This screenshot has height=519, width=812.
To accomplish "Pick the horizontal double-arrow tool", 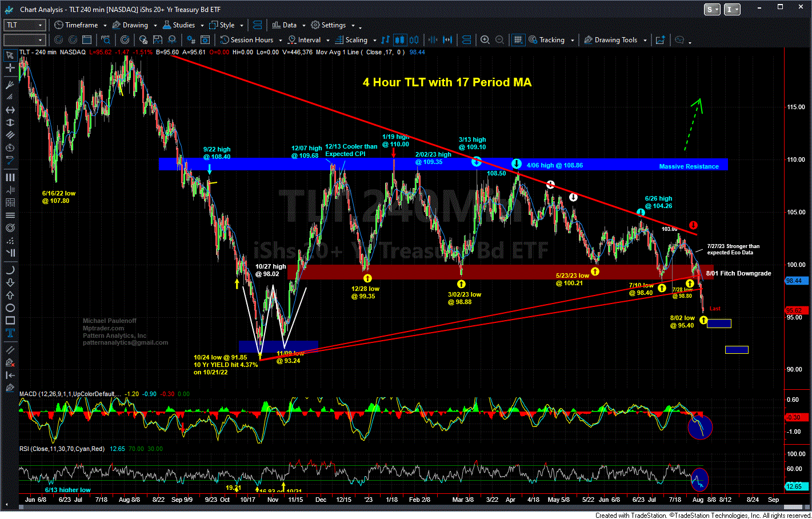I will [x=10, y=110].
